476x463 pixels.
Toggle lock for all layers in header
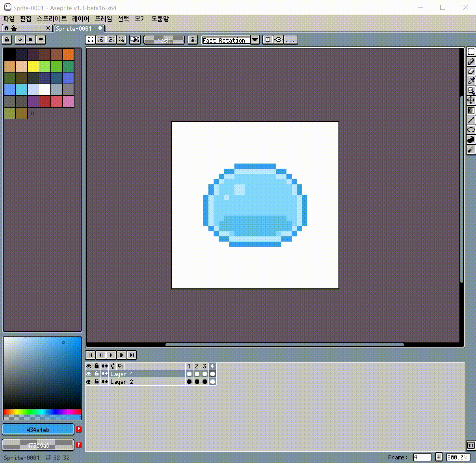pyautogui.click(x=97, y=366)
